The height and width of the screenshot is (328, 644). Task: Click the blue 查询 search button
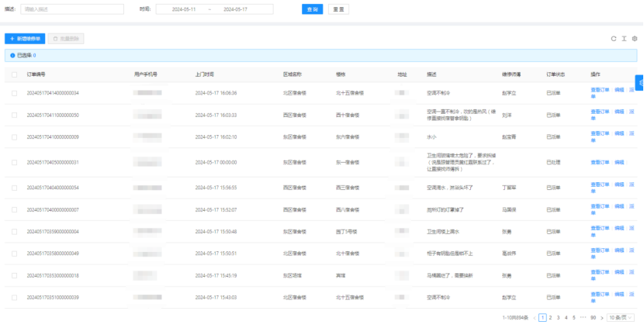pyautogui.click(x=311, y=9)
